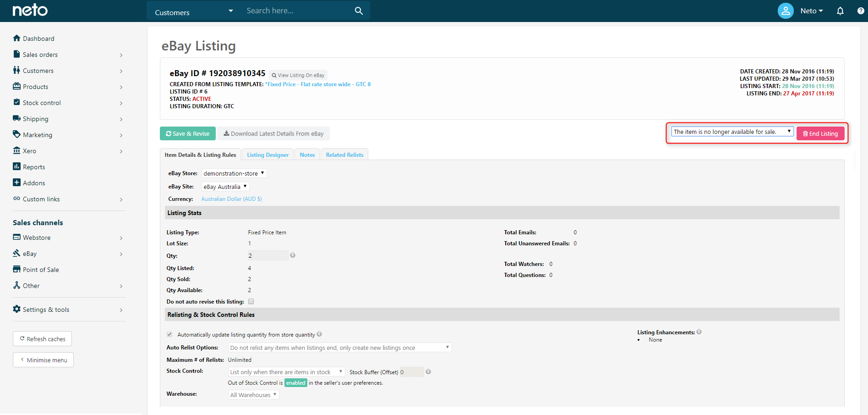The image size is (868, 415).
Task: Open the end listing reason dropdown
Action: pyautogui.click(x=732, y=132)
